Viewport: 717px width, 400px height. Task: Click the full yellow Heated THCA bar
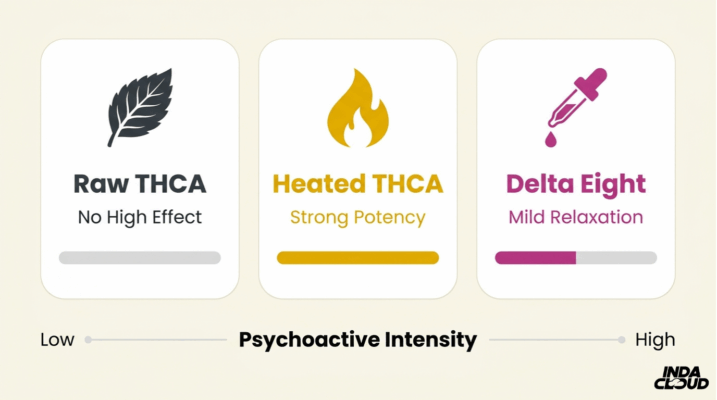(x=358, y=258)
